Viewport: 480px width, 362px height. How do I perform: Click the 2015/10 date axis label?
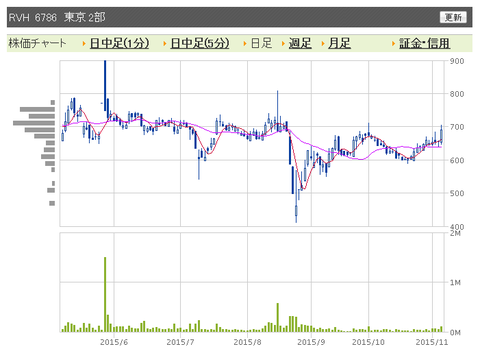[x=368, y=342]
